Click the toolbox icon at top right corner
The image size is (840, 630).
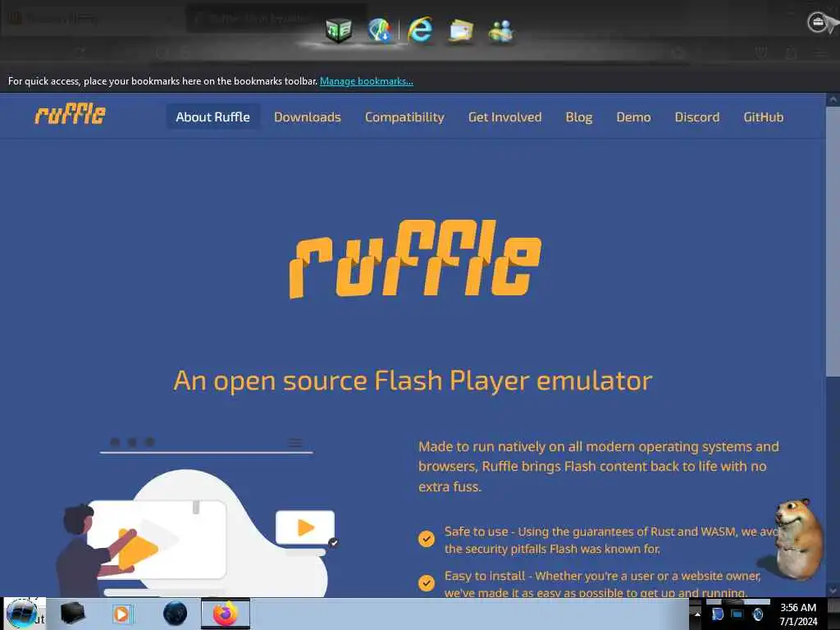click(818, 22)
